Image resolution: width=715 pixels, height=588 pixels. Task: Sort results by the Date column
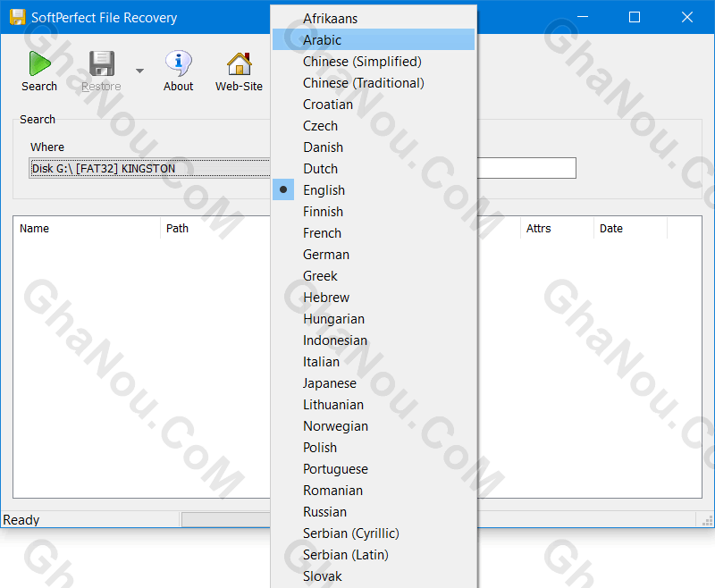(x=630, y=228)
